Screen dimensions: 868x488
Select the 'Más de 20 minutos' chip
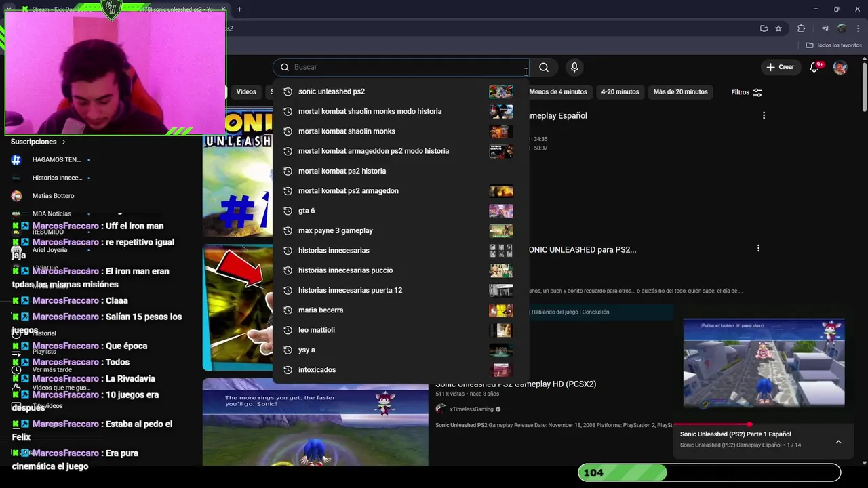[x=680, y=92]
